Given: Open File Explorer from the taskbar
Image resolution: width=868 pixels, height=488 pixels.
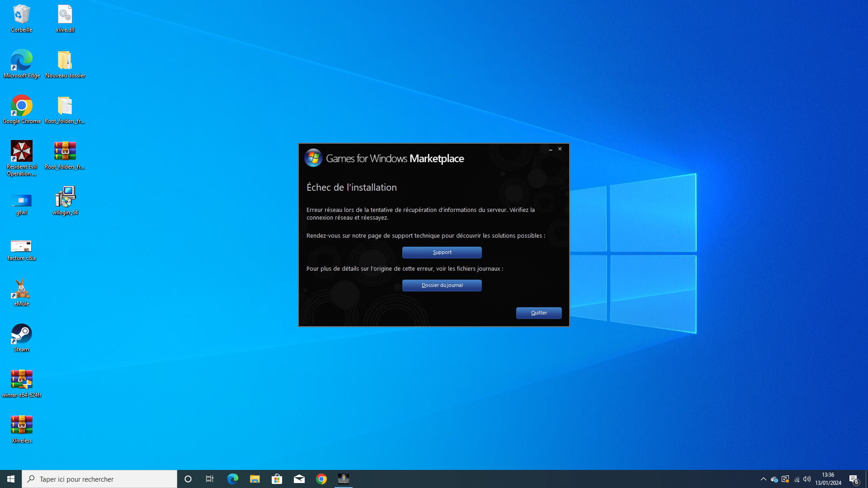Looking at the screenshot, I should coord(255,479).
